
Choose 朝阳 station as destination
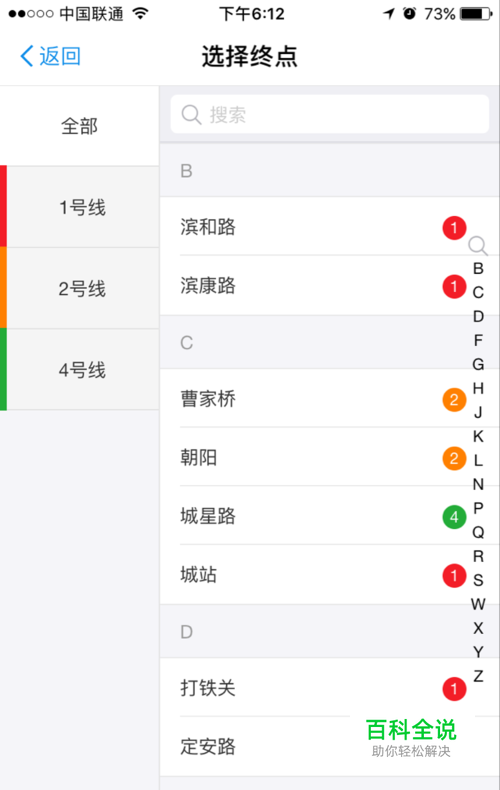tap(329, 458)
